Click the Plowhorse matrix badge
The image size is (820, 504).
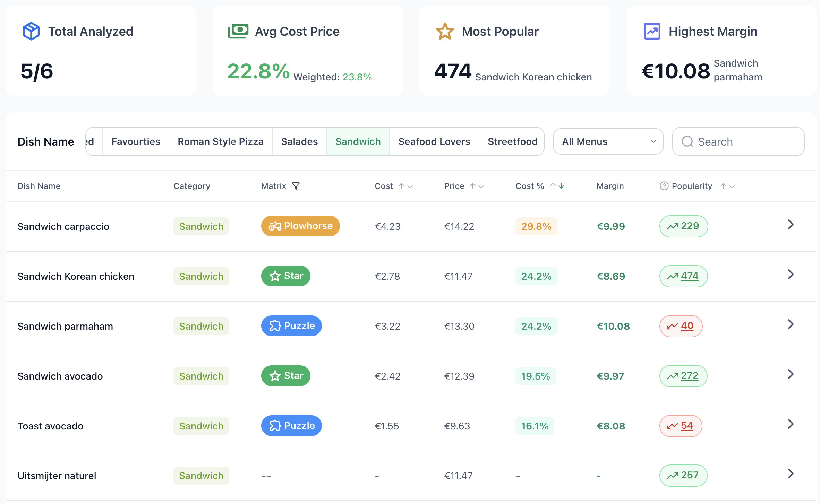coord(300,226)
